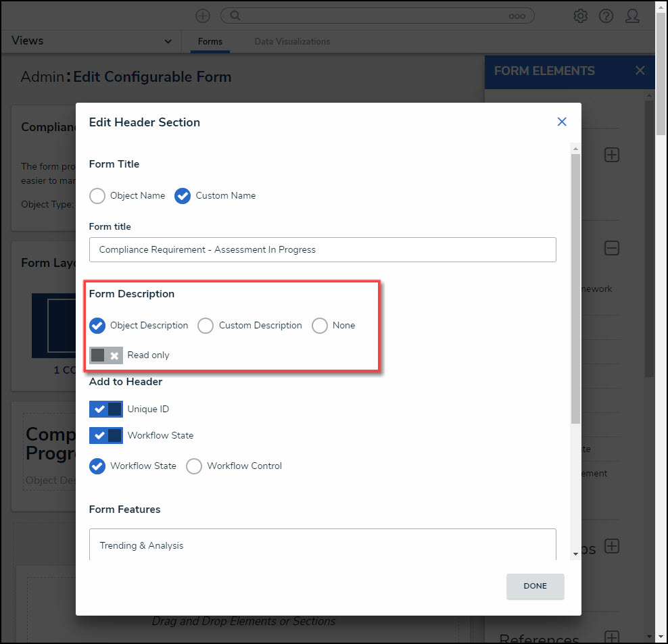This screenshot has height=644, width=668.
Task: Click the magnifying glass search icon
Action: (233, 16)
